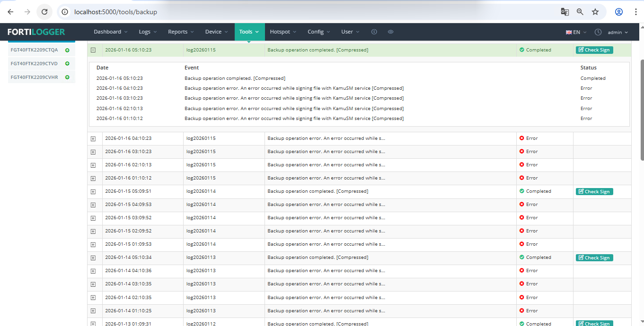Open the clock history icon beside admin
The height and width of the screenshot is (326, 644).
click(x=598, y=32)
